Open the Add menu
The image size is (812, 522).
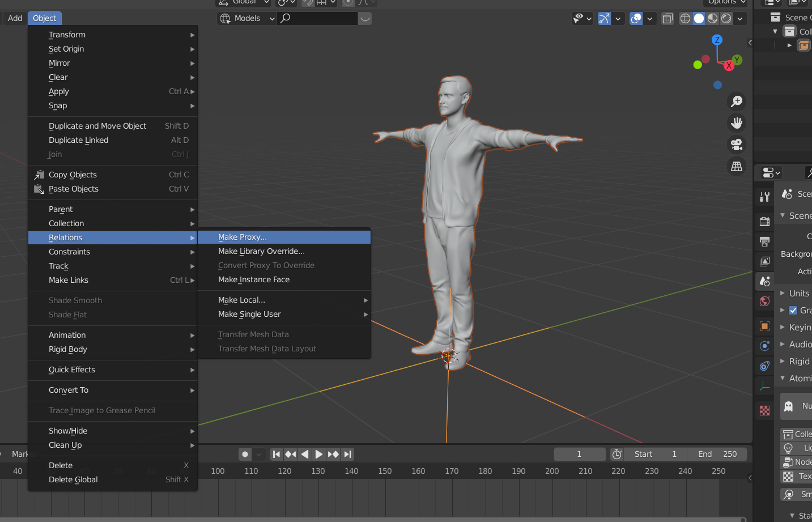coord(15,18)
